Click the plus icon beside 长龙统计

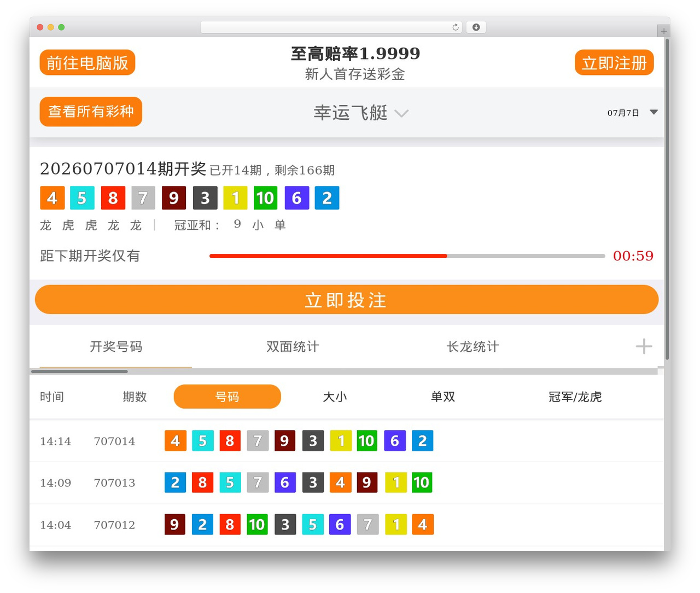pyautogui.click(x=644, y=346)
